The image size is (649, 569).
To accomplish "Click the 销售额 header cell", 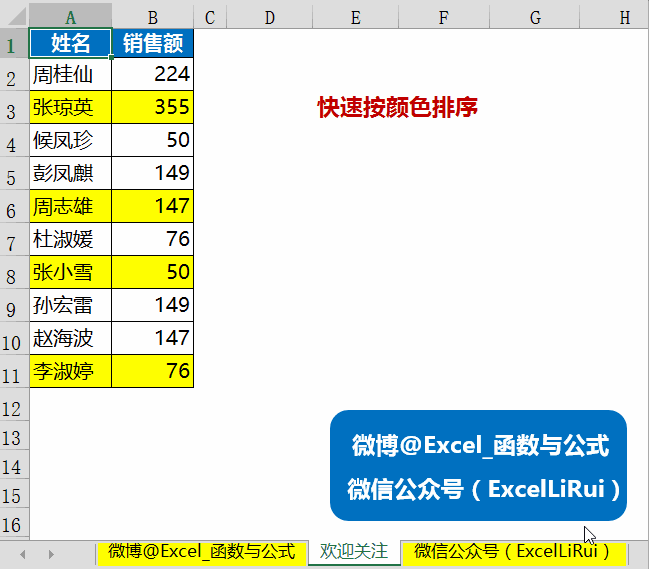I will pyautogui.click(x=153, y=43).
